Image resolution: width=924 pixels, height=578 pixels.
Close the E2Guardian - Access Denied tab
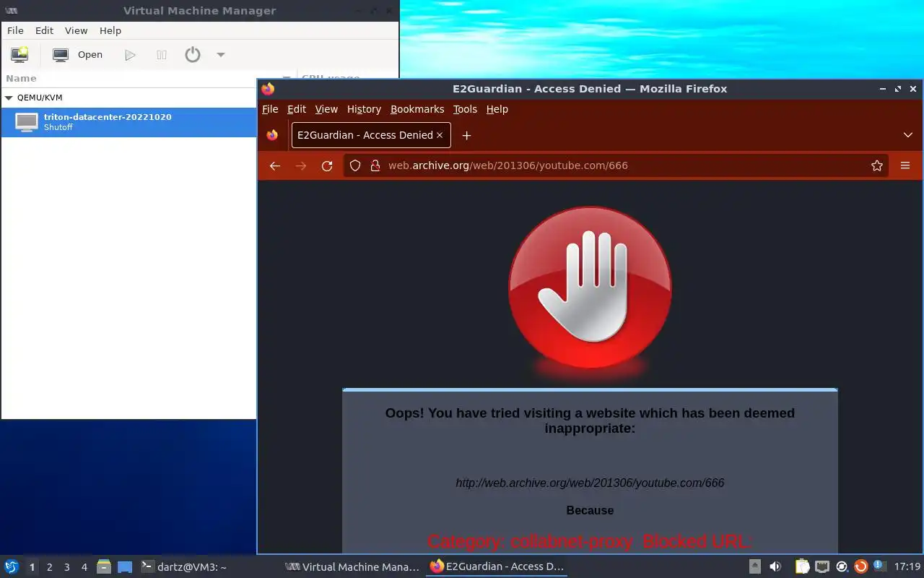(440, 135)
